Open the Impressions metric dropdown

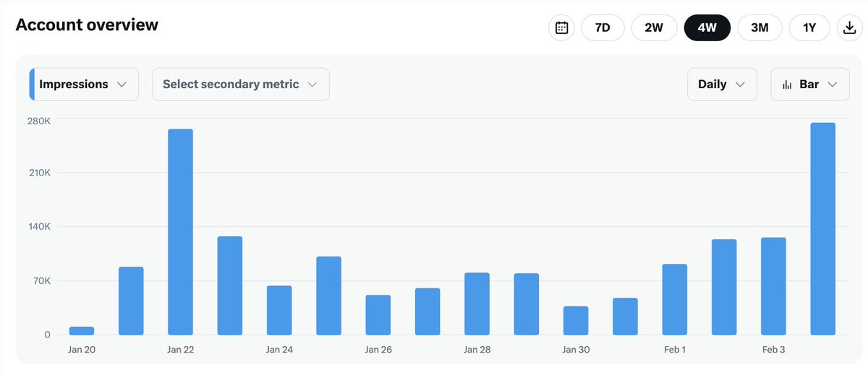click(x=84, y=84)
